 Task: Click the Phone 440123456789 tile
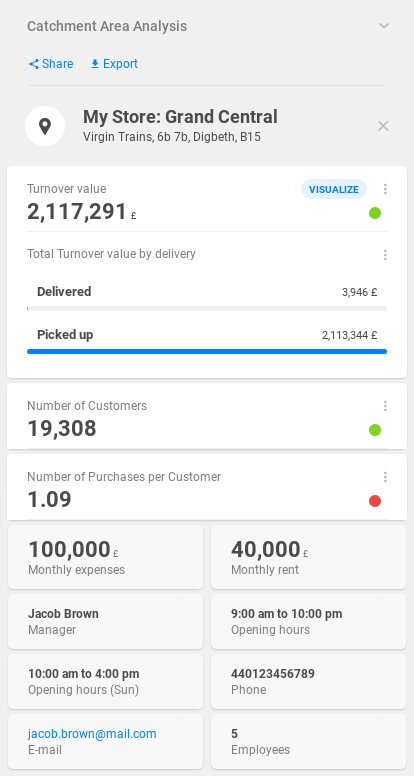(308, 681)
